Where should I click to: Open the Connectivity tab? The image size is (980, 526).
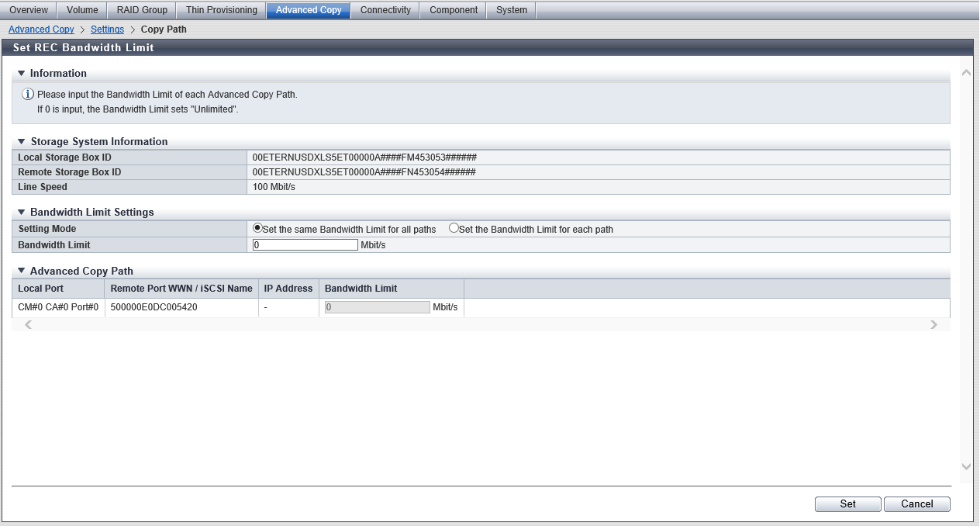pos(385,10)
